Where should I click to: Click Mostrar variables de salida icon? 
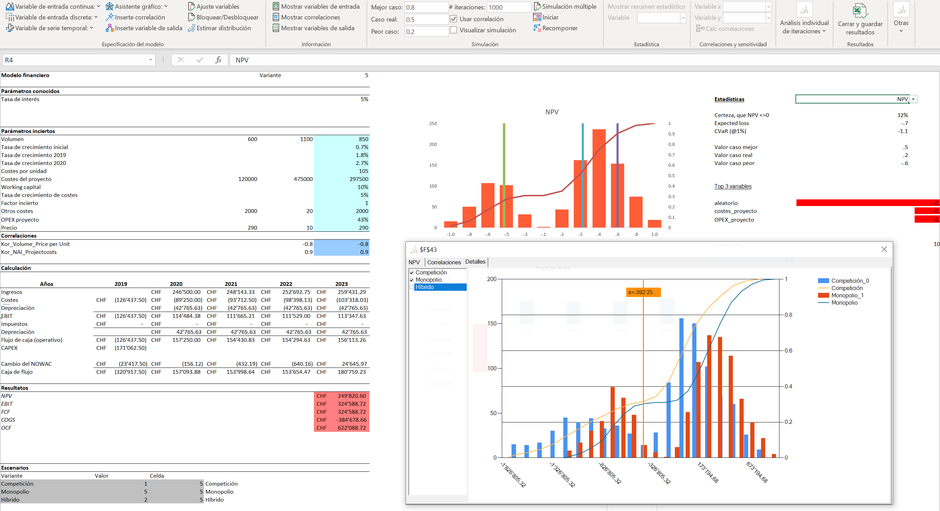point(276,28)
